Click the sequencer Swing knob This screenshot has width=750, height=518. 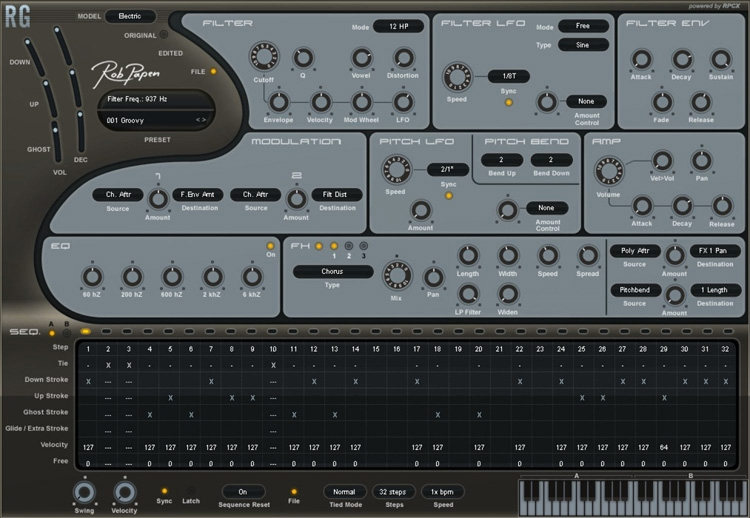click(x=84, y=492)
